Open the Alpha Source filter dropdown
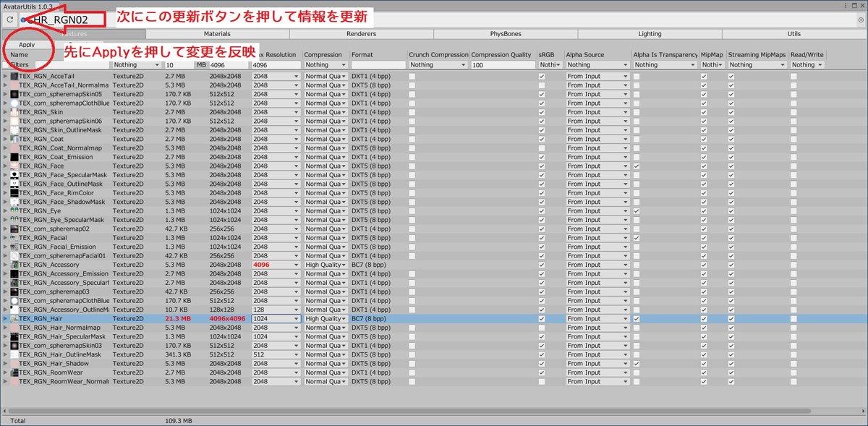This screenshot has height=426, width=868. (597, 65)
